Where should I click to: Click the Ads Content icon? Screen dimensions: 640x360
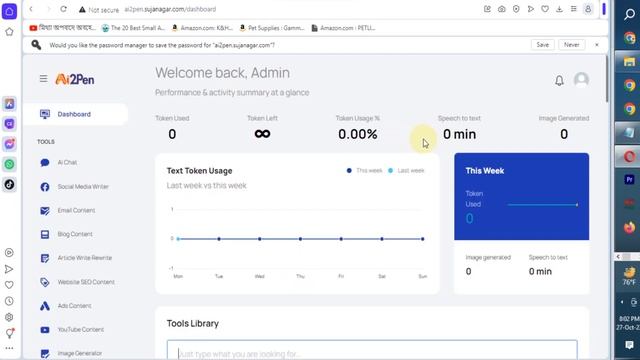point(45,306)
